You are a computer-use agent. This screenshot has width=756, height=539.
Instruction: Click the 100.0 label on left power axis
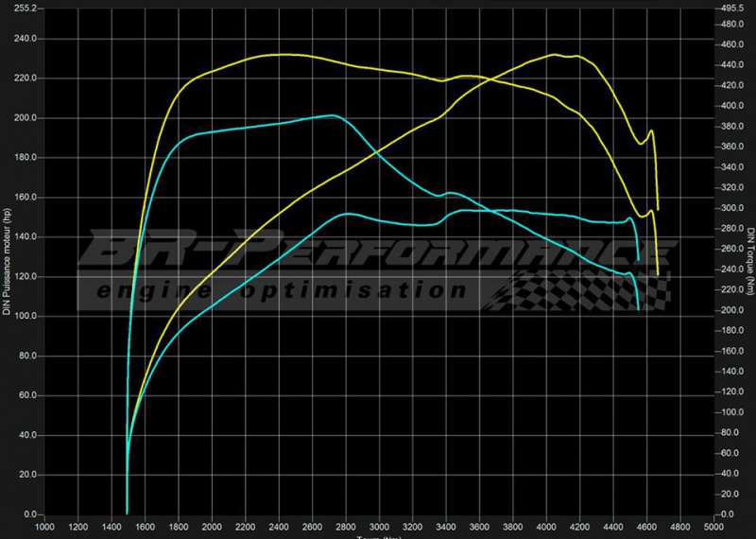click(23, 316)
